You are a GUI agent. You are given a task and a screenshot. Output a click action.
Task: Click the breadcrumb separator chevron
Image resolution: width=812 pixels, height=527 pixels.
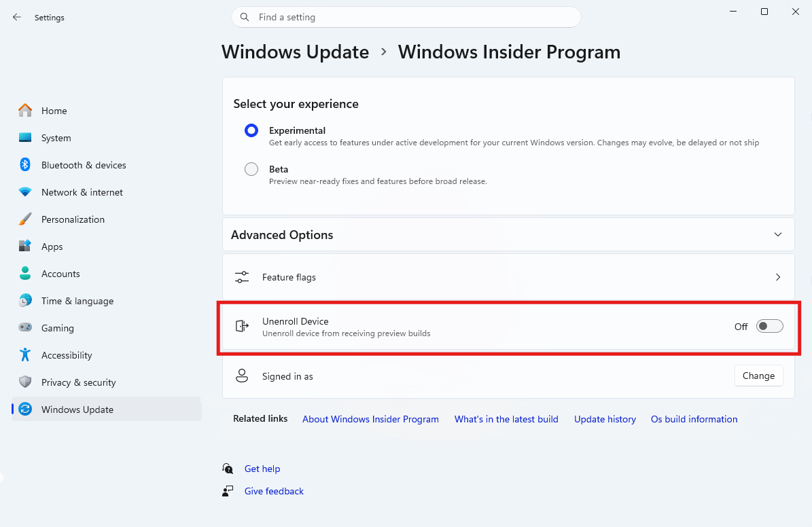click(x=384, y=52)
